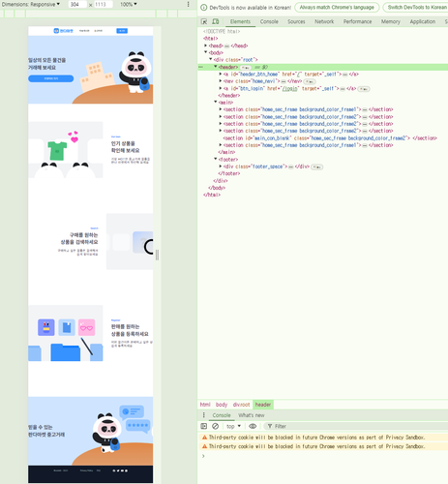The image size is (448, 484).
Task: Collapse the main element node
Action: 216,102
